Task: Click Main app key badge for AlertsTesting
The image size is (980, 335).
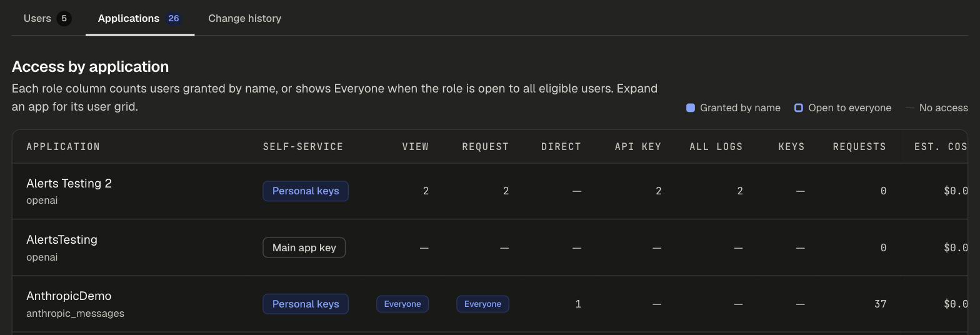Action: click(x=304, y=247)
